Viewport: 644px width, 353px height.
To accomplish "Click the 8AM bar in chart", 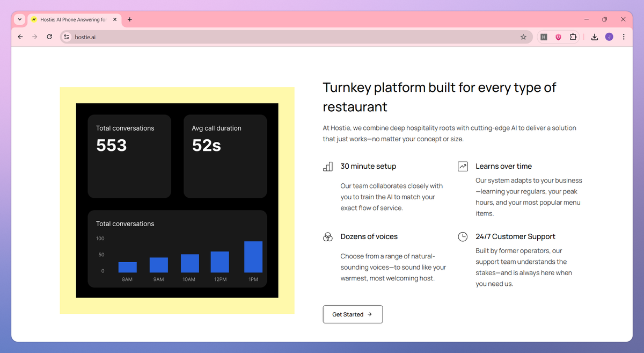I will 128,267.
